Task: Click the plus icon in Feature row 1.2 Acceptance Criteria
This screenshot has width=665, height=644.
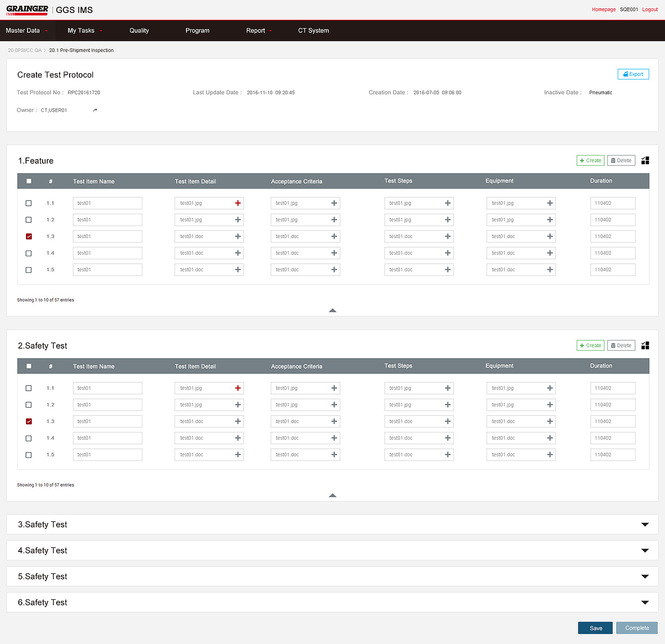Action: [x=334, y=220]
